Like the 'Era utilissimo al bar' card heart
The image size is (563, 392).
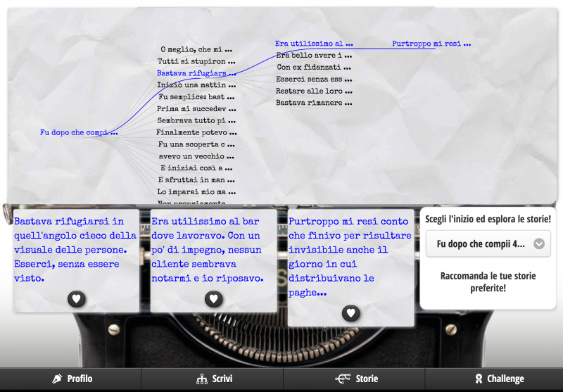[x=213, y=299]
